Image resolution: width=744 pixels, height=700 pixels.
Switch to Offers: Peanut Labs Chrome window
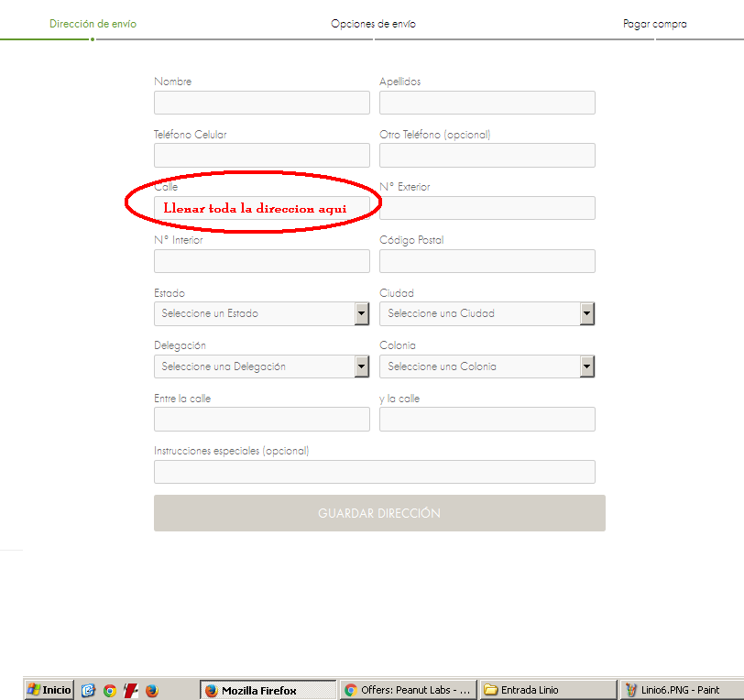[x=408, y=690]
